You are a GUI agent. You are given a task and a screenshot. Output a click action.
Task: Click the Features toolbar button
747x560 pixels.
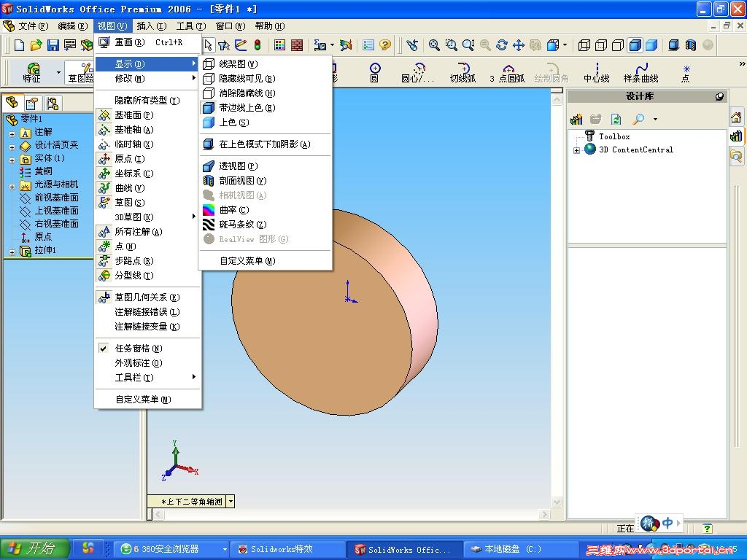32,72
